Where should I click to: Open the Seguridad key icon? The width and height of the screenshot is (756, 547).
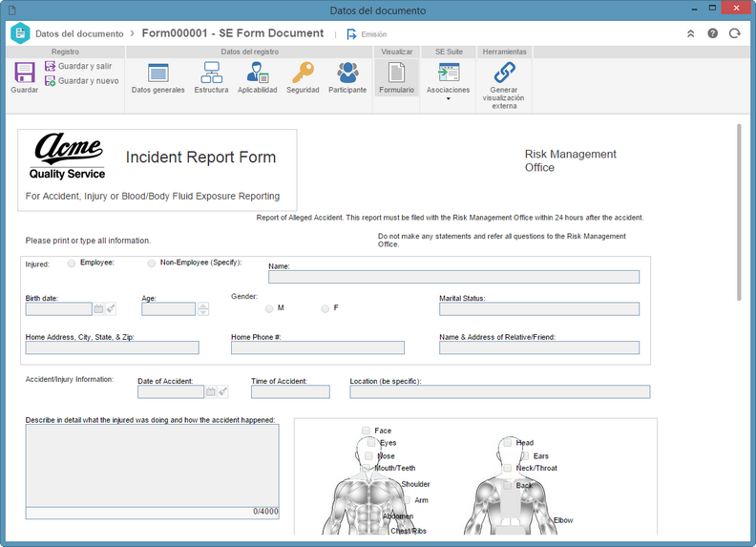pyautogui.click(x=303, y=73)
